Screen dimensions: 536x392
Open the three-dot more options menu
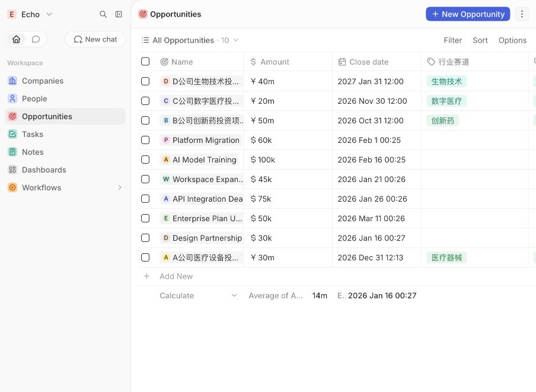[x=522, y=14]
